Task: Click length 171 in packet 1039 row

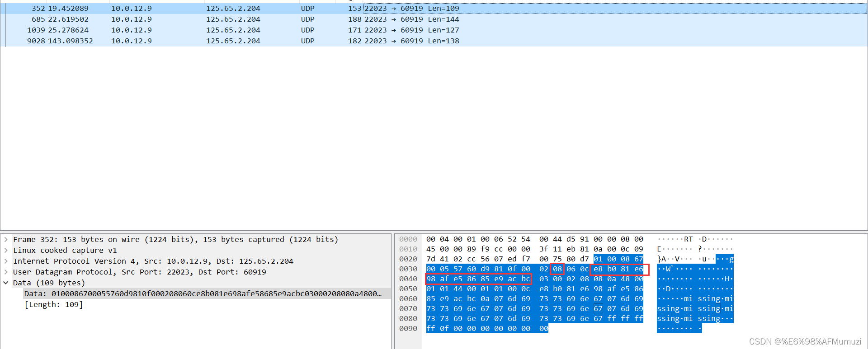Action: point(355,30)
